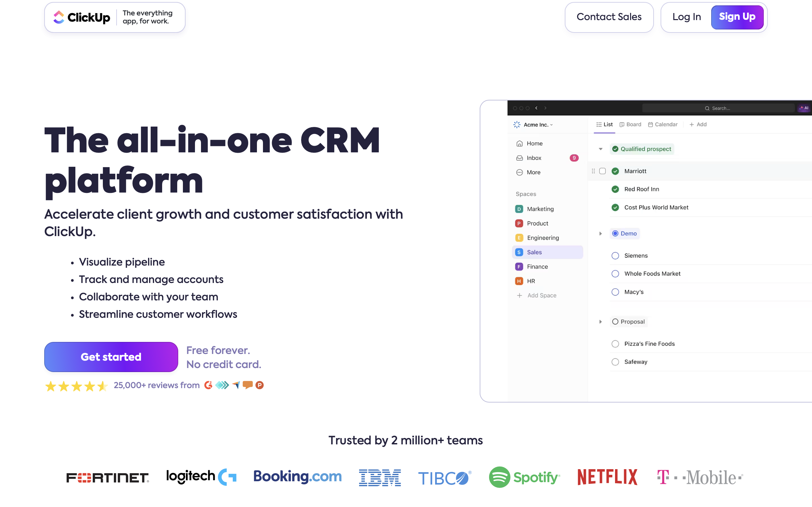Image resolution: width=812 pixels, height=507 pixels.
Task: Click the forward arrow in app mockup
Action: 545,108
